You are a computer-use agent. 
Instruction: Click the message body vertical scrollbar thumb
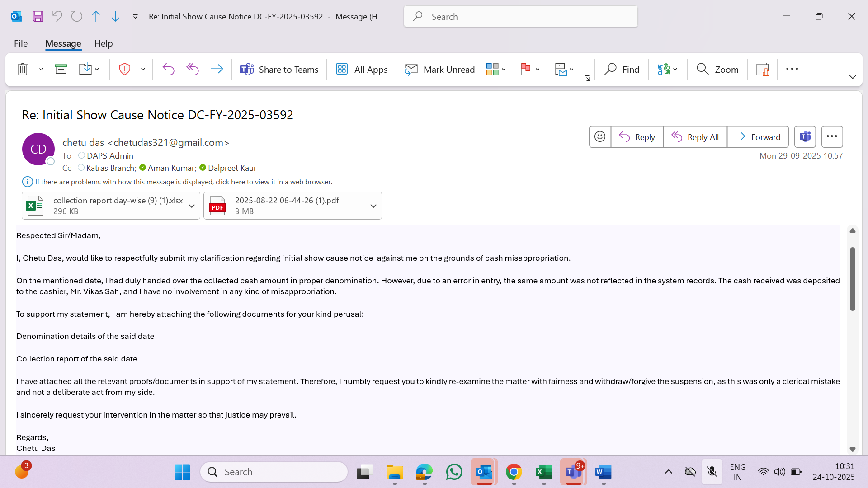click(x=852, y=279)
